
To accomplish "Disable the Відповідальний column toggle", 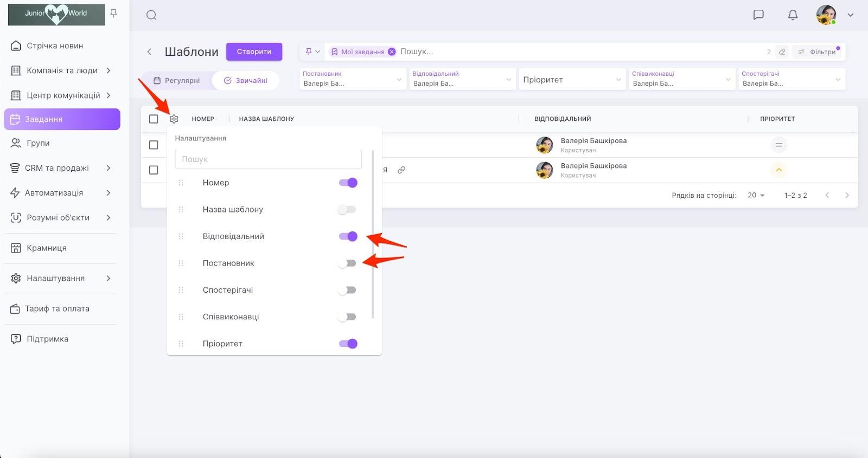I will (x=348, y=236).
